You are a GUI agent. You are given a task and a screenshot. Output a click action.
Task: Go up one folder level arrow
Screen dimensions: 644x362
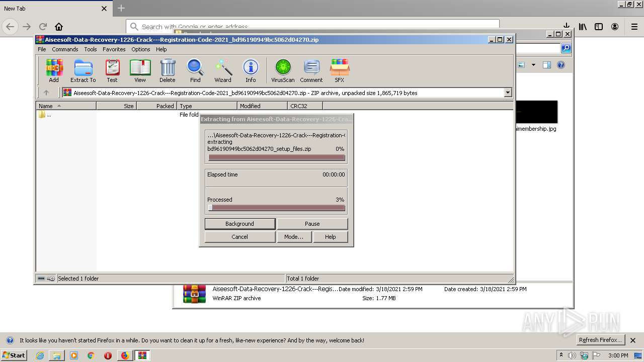46,93
